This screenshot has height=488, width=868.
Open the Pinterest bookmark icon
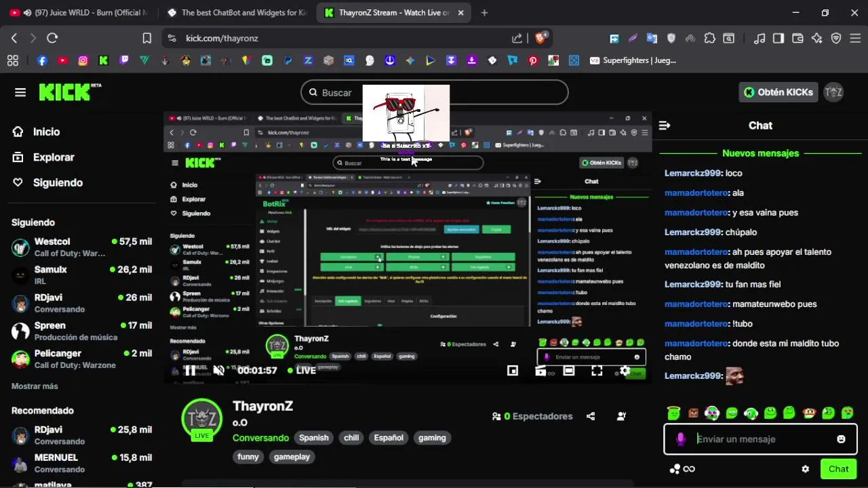533,60
